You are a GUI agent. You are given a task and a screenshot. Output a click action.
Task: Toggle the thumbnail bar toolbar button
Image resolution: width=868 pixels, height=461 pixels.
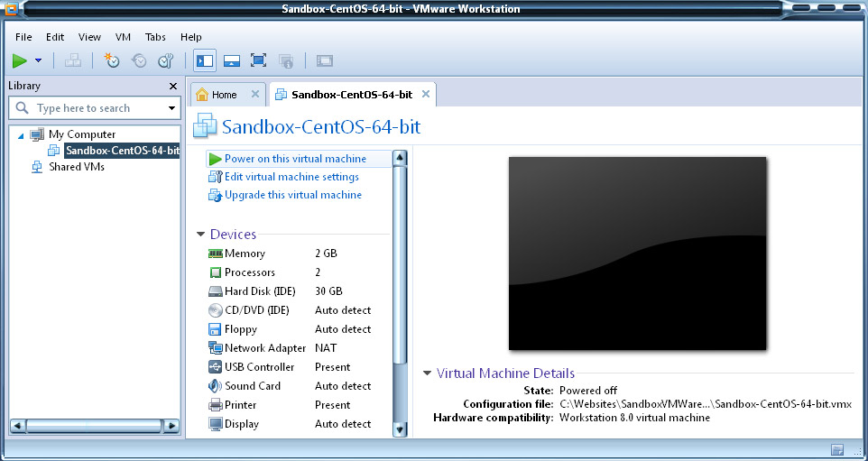click(x=231, y=60)
